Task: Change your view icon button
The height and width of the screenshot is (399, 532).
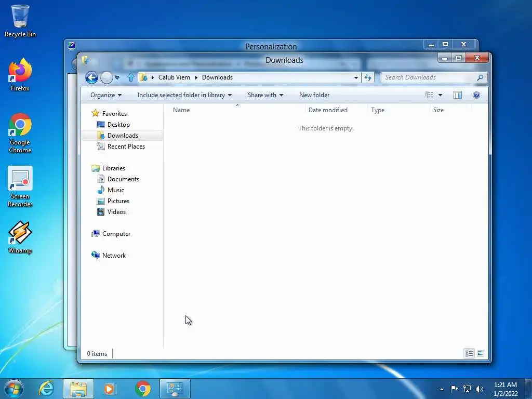Action: [x=429, y=95]
